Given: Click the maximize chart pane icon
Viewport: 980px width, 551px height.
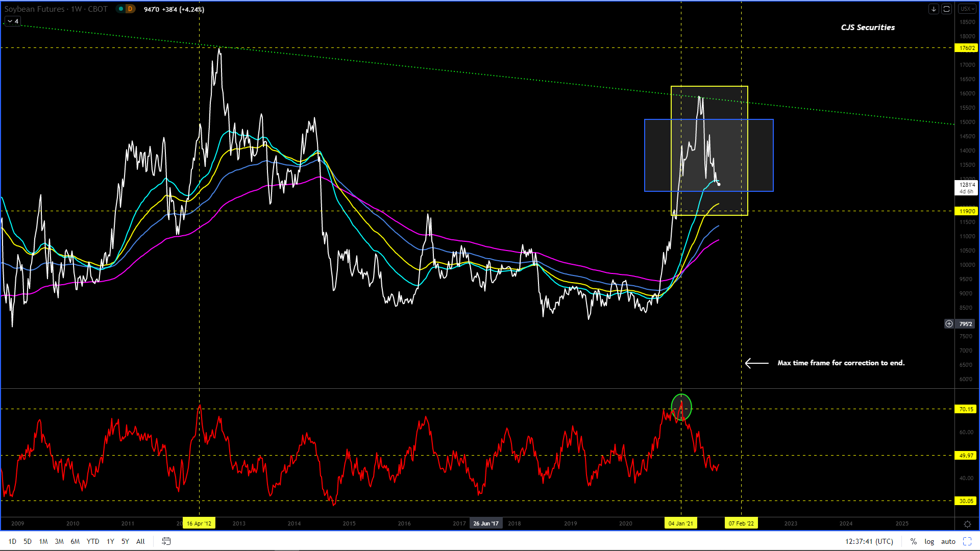Looking at the screenshot, I should click(946, 9).
